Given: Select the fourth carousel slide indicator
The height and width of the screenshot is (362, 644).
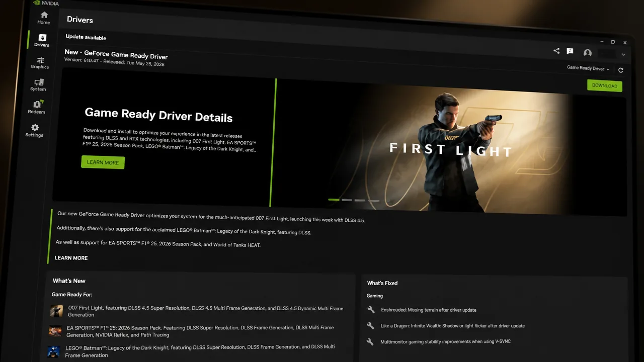Looking at the screenshot, I should [x=373, y=201].
